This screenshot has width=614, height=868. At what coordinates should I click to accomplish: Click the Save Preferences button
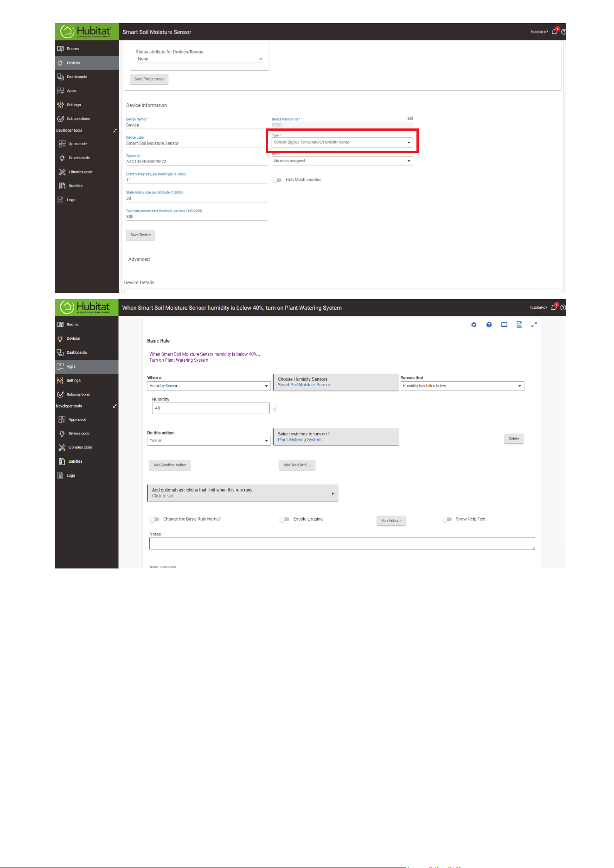click(x=149, y=79)
